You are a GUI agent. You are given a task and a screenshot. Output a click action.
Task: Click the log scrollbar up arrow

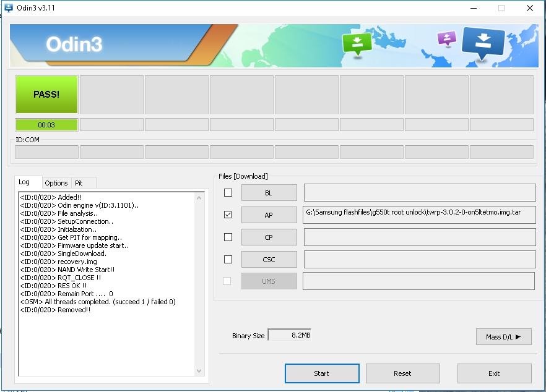[x=199, y=198]
